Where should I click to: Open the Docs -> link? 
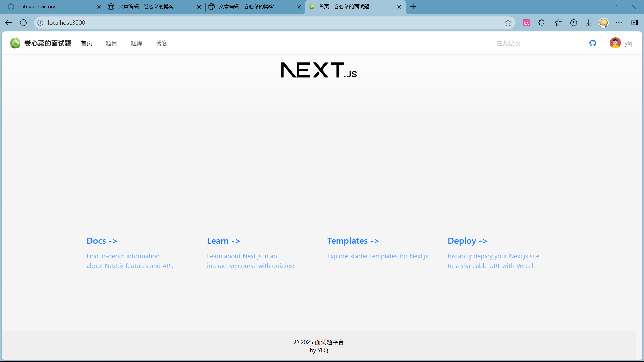(102, 241)
